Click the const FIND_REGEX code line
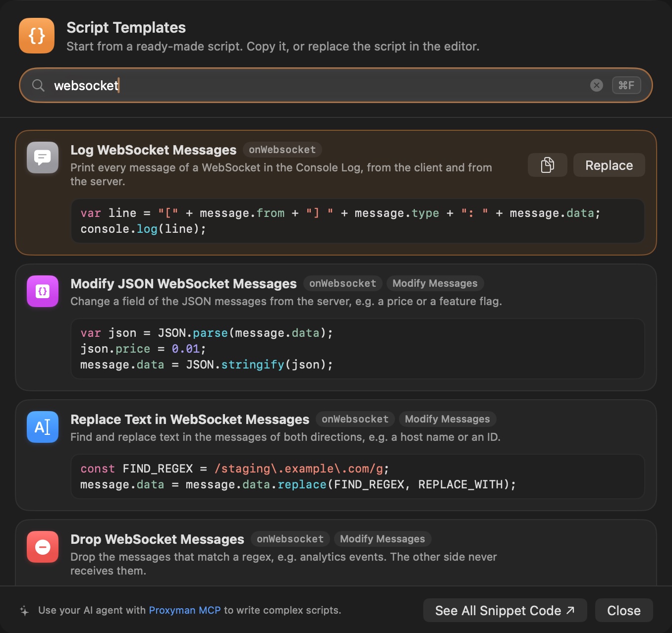 (x=234, y=469)
